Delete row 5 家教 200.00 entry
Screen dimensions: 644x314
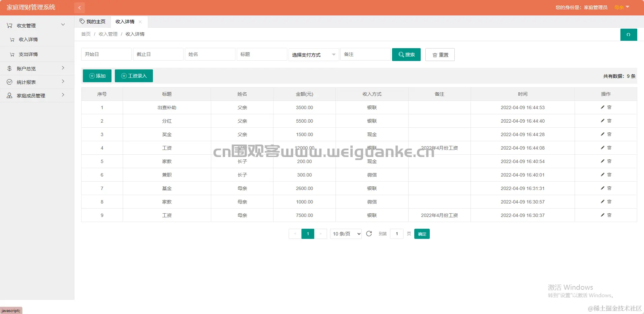pos(609,161)
